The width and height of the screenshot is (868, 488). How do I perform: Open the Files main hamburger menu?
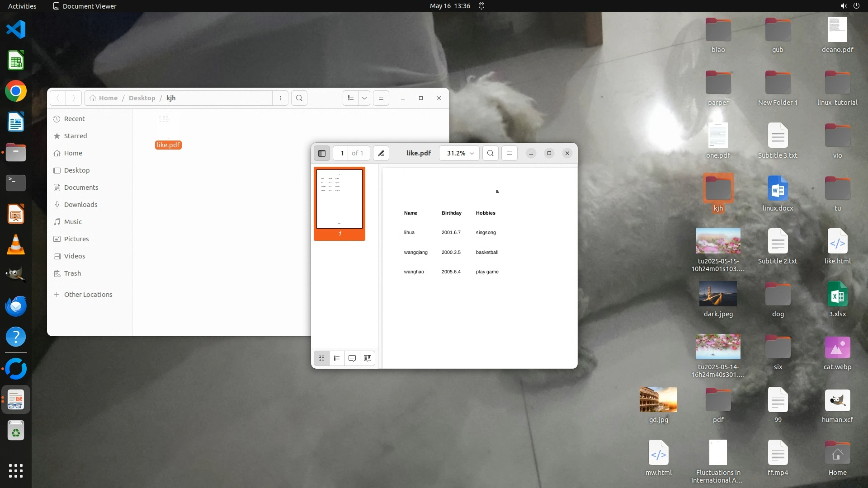pos(381,98)
